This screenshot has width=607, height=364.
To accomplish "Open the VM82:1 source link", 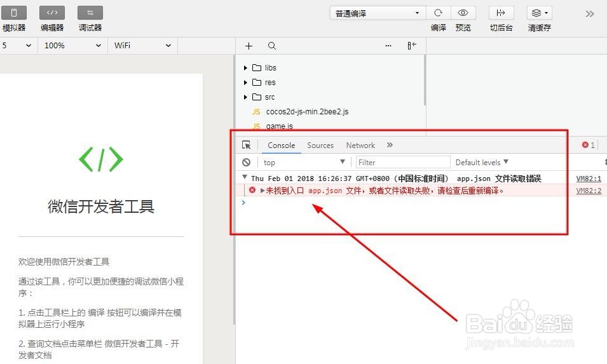I will click(x=589, y=179).
